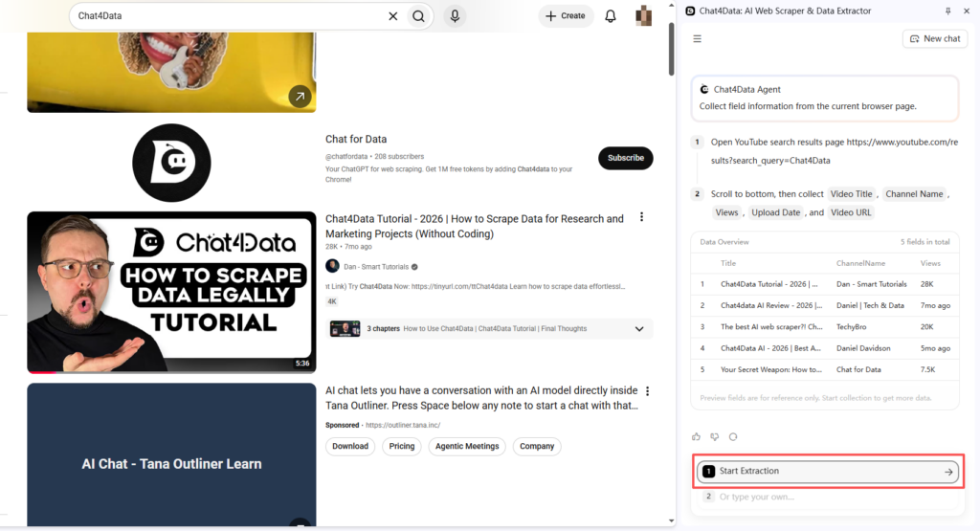Click the Title column header in Data Overview

(x=728, y=264)
